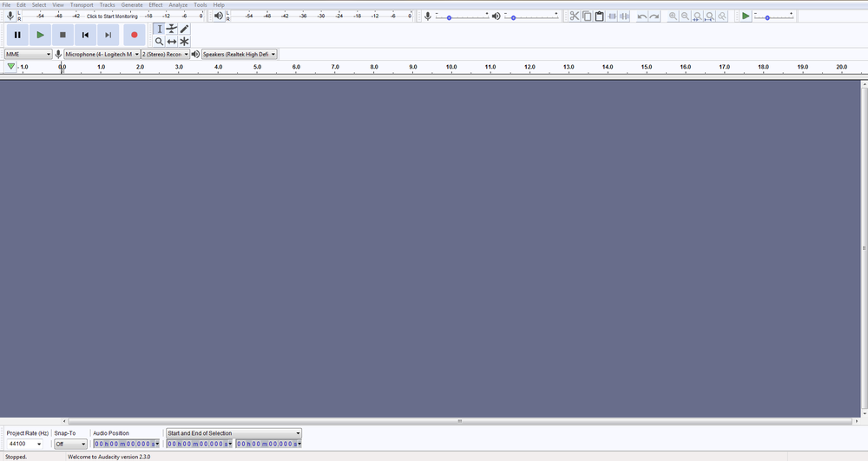868x461 pixels.
Task: Skip to End of the project
Action: tap(108, 35)
